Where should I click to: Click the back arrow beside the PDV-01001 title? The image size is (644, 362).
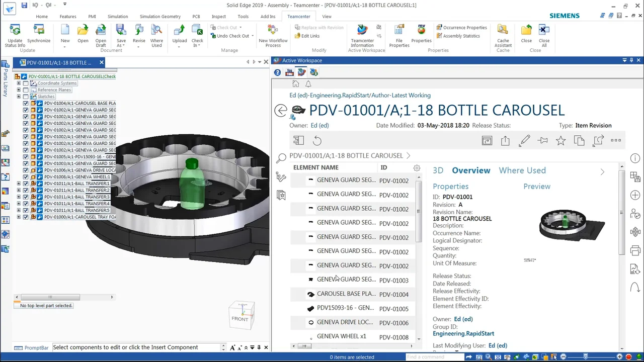pyautogui.click(x=281, y=111)
